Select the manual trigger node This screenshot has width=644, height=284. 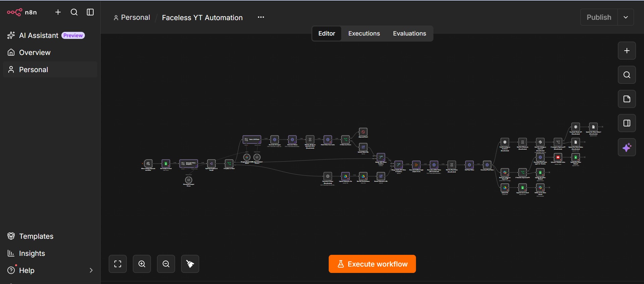[x=148, y=164]
